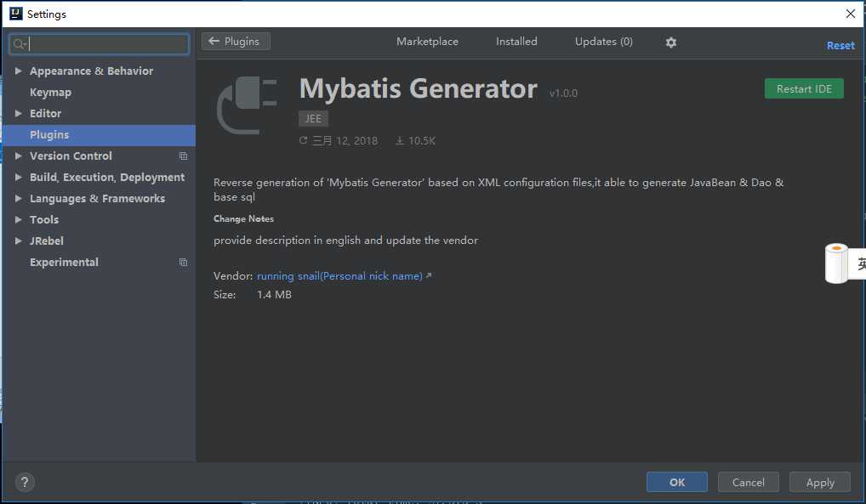The height and width of the screenshot is (504, 866).
Task: Click the Mybatis Generator plug icon
Action: [x=247, y=105]
